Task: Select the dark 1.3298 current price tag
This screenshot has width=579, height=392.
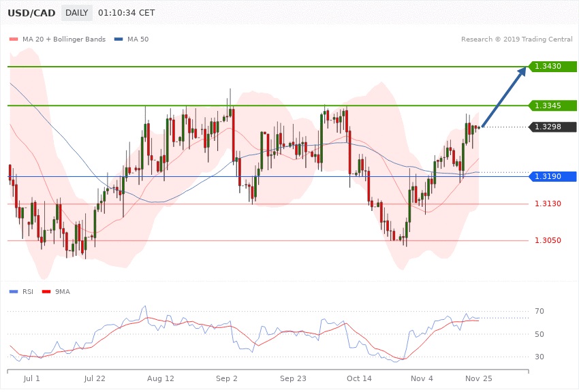Action: [552, 127]
